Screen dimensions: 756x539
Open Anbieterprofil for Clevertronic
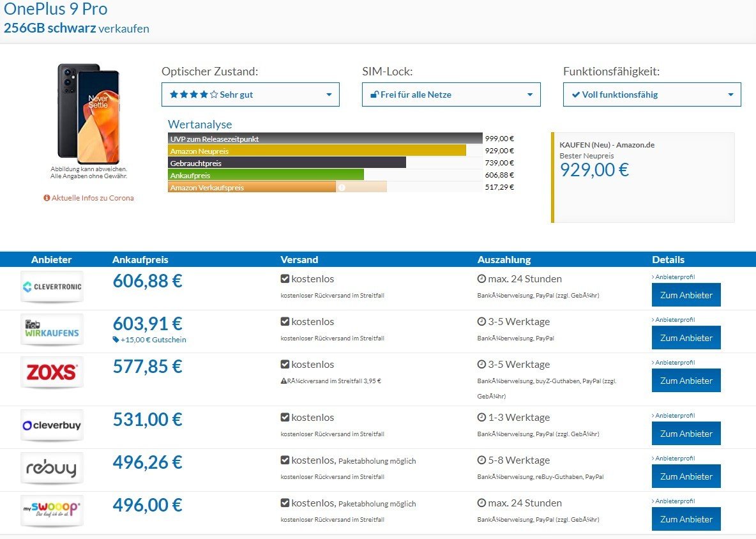(x=674, y=277)
